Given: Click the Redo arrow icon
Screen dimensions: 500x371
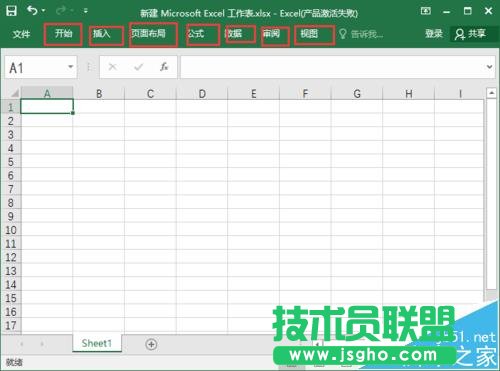Looking at the screenshot, I should click(61, 11).
